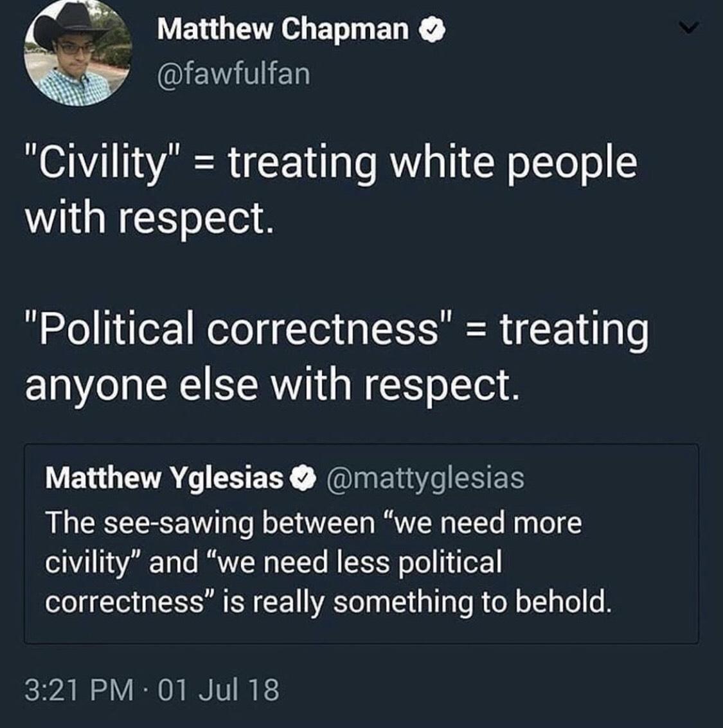The height and width of the screenshot is (728, 723).
Task: Click "something to behold." in quoted tweet
Action: coord(470,602)
